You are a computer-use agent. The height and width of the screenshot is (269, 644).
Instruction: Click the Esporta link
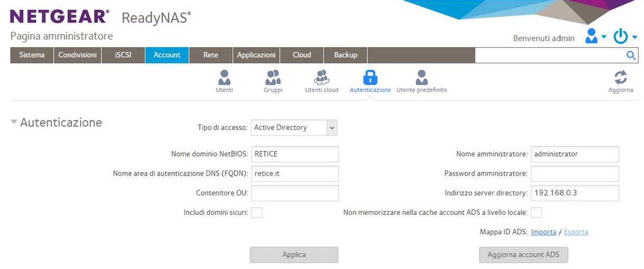coord(576,232)
